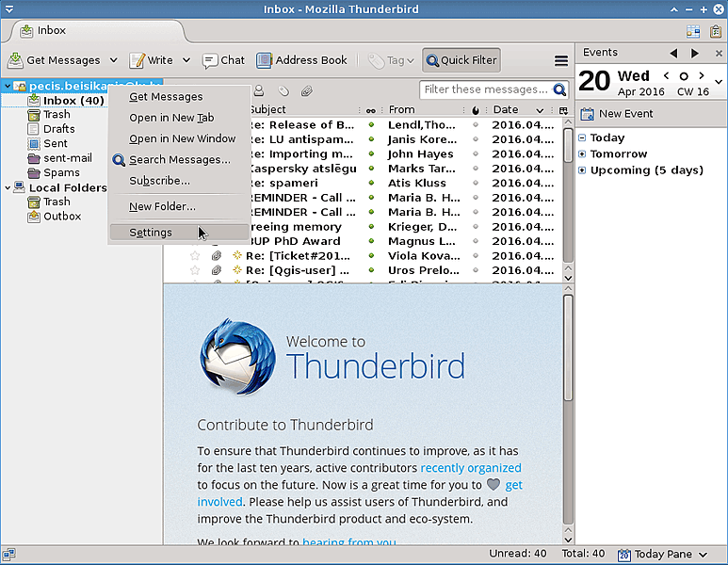
Task: Choose Search Messages in context menu
Action: click(179, 159)
